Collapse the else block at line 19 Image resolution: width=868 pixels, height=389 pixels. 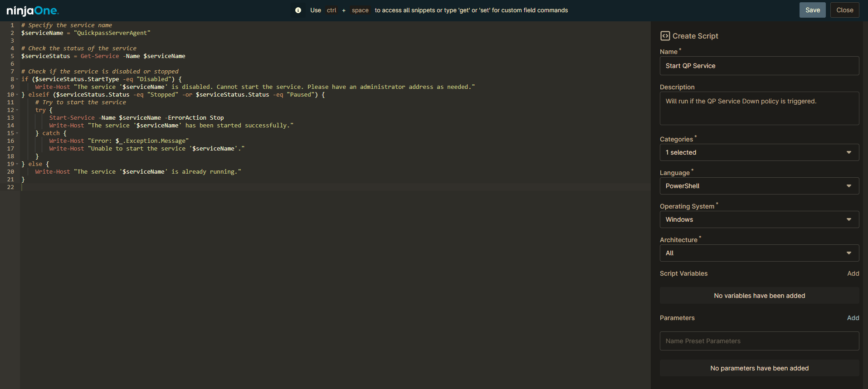pos(17,164)
